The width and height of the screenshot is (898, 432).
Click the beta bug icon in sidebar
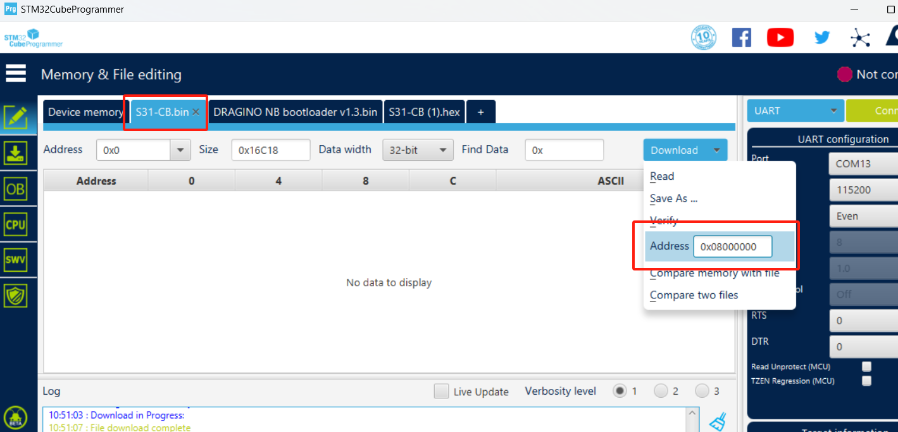pyautogui.click(x=16, y=419)
